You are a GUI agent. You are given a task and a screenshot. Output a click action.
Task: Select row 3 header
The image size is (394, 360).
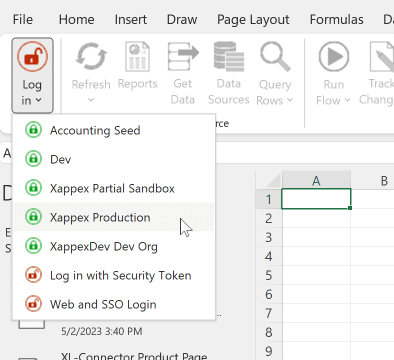click(269, 237)
